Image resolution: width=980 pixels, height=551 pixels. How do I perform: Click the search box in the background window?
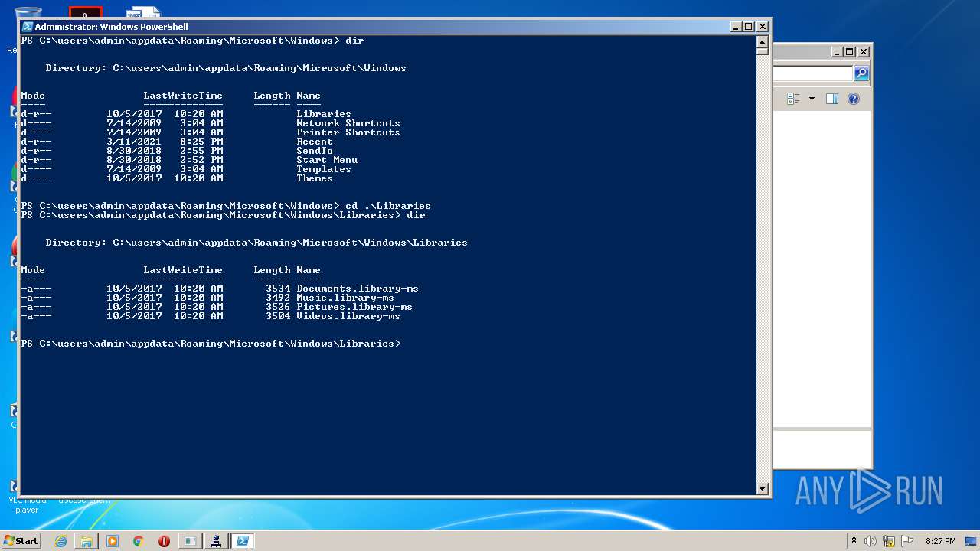click(812, 73)
